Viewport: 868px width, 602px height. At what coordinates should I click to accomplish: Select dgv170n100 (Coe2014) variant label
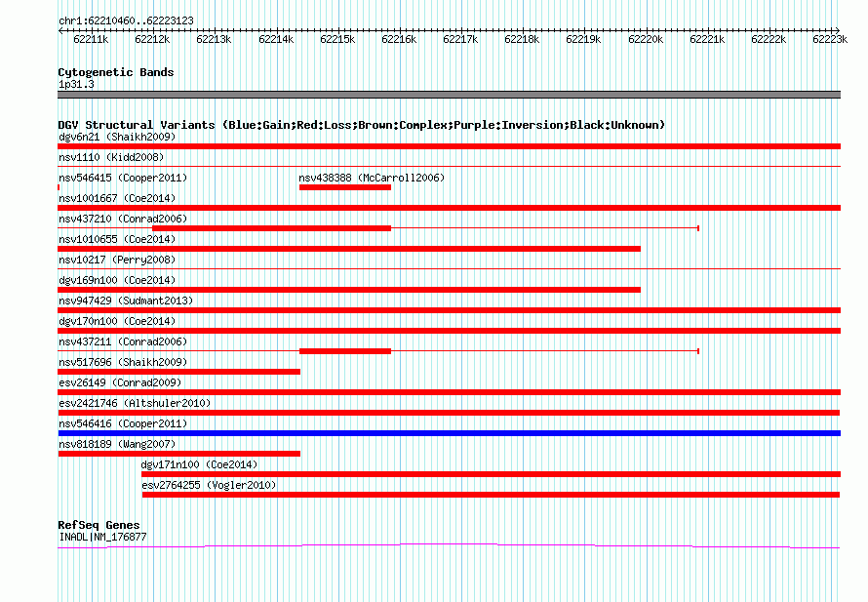(117, 321)
